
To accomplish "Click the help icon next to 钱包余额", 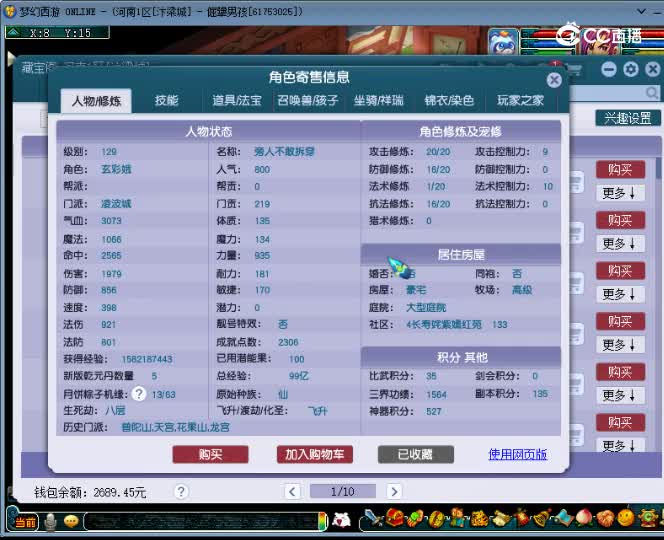I will tap(181, 492).
